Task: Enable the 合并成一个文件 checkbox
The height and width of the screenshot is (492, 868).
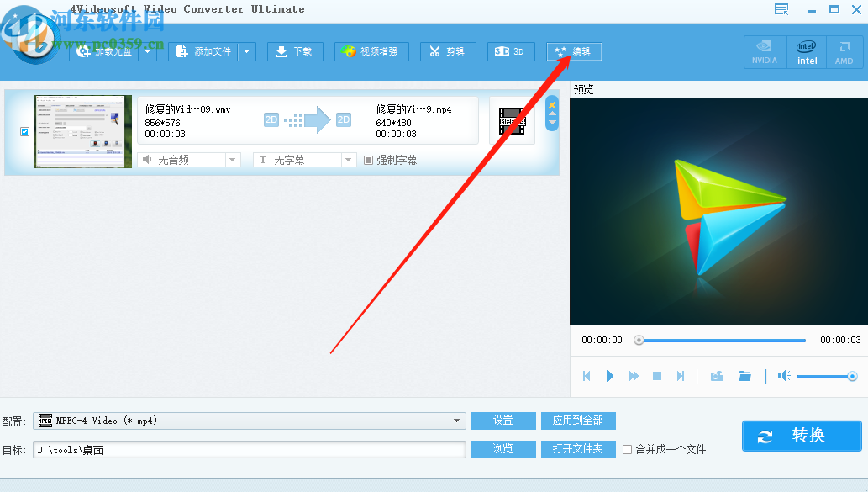Action: (x=627, y=449)
